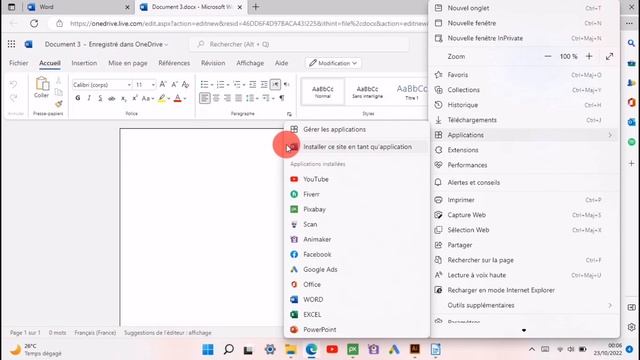Viewport: 640px width, 360px height.
Task: Apply the red font color
Action: tap(178, 98)
